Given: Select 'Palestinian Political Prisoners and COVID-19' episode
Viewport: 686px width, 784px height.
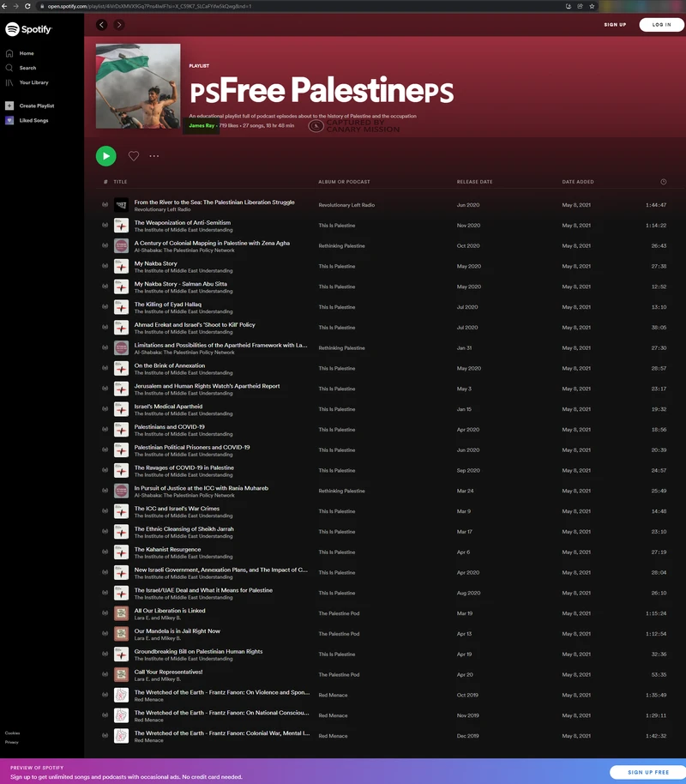Looking at the screenshot, I should click(x=191, y=448).
